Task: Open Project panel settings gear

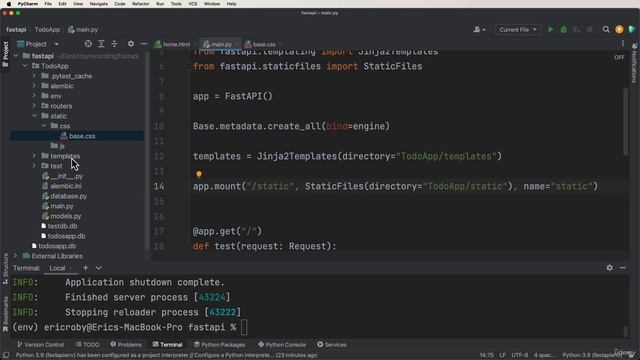Action: (131, 44)
